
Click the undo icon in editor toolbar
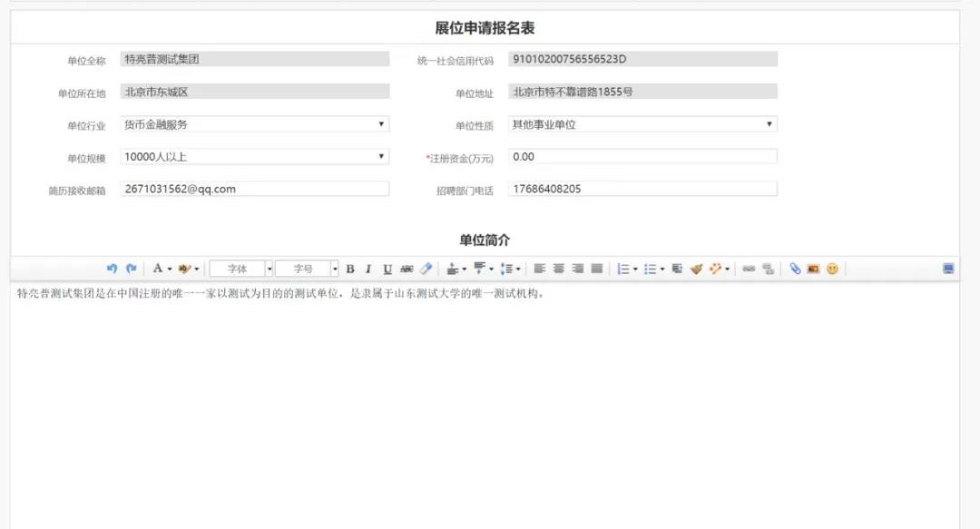pyautogui.click(x=112, y=269)
